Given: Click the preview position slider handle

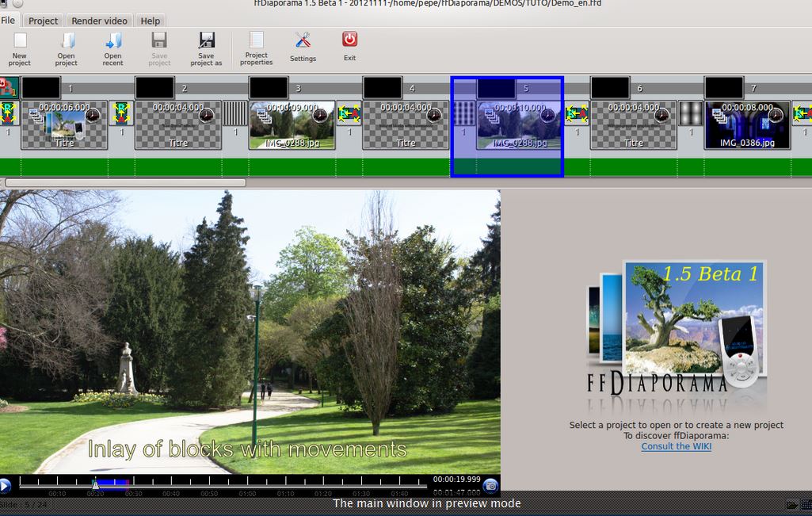Looking at the screenshot, I should click(x=95, y=484).
